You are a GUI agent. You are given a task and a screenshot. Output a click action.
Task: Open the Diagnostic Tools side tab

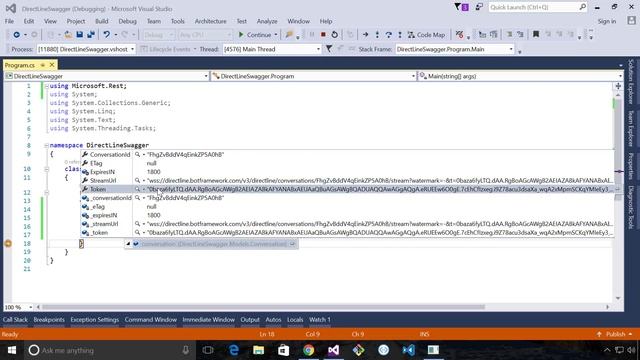point(631,207)
